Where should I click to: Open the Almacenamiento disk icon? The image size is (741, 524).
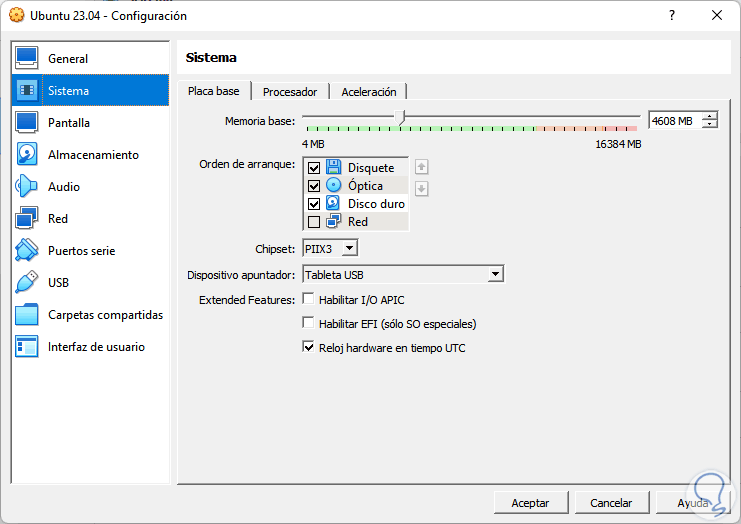click(27, 155)
